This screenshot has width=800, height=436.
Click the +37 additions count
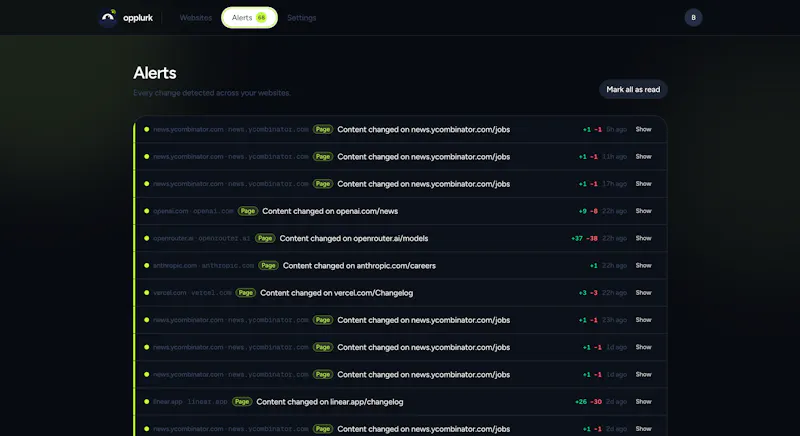[x=577, y=238]
